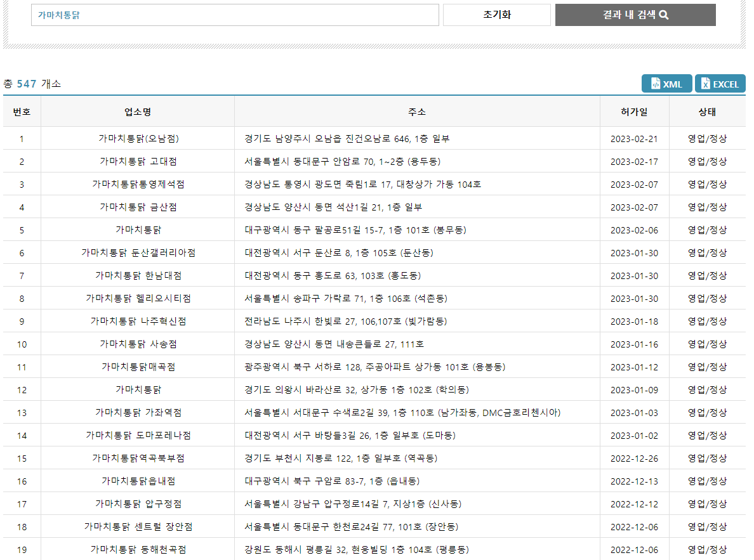Click address 전라남도 나주시 한빛로 27
Screen dimensions: 754x560
(346, 321)
